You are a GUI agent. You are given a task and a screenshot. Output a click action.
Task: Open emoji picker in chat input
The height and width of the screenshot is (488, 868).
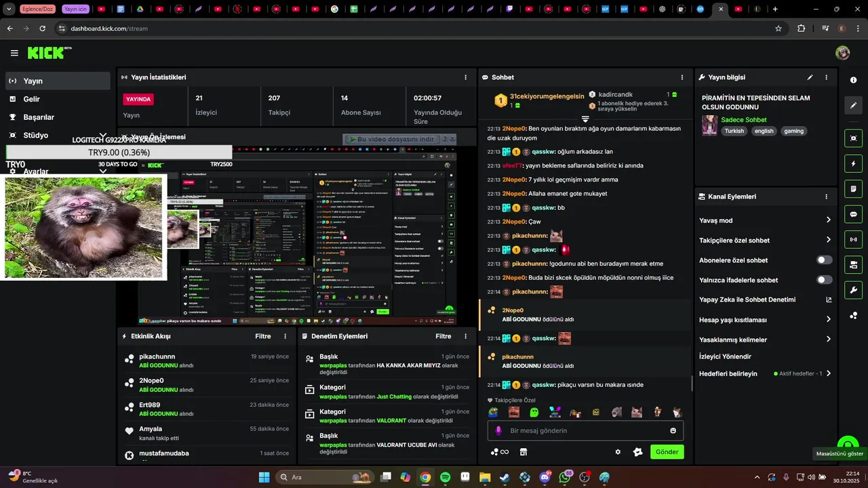(673, 430)
